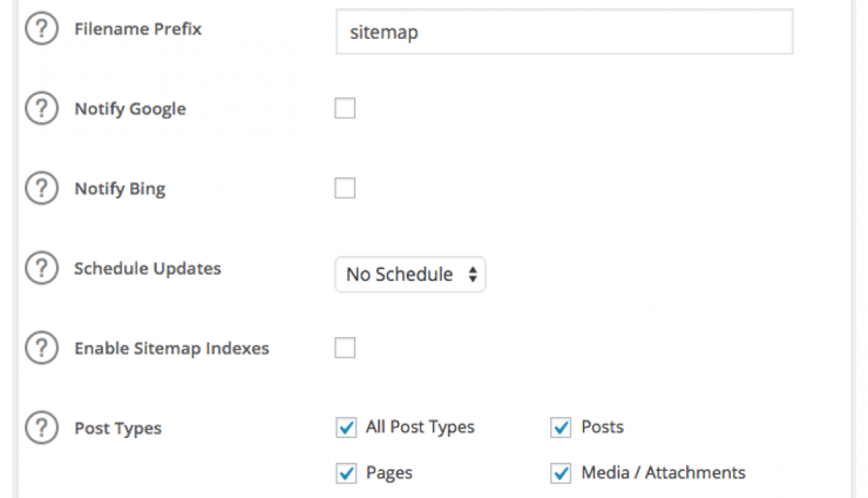Click the Pages label text
868x498 pixels.
click(x=389, y=473)
